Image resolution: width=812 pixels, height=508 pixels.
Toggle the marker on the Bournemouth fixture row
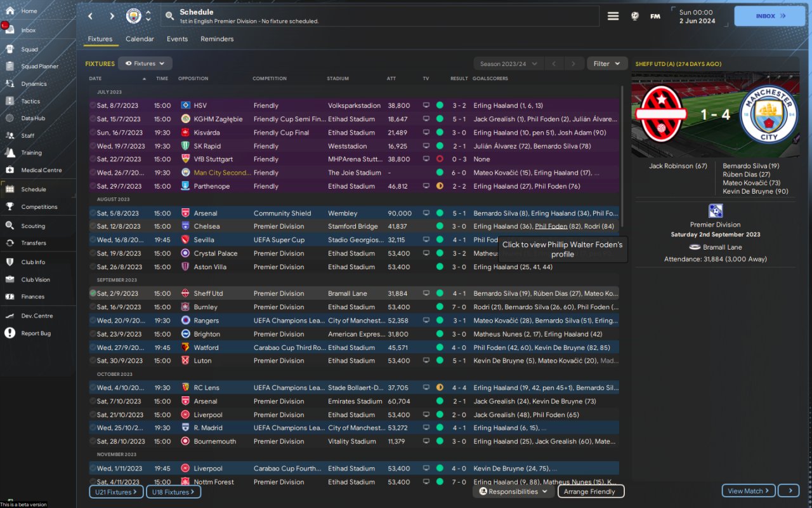coord(93,441)
